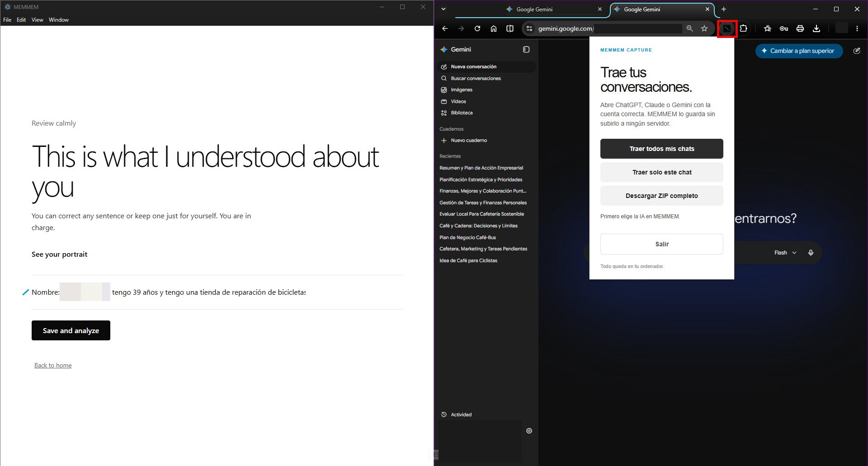Open a new browser tab
This screenshot has height=466, width=868.
pos(724,9)
